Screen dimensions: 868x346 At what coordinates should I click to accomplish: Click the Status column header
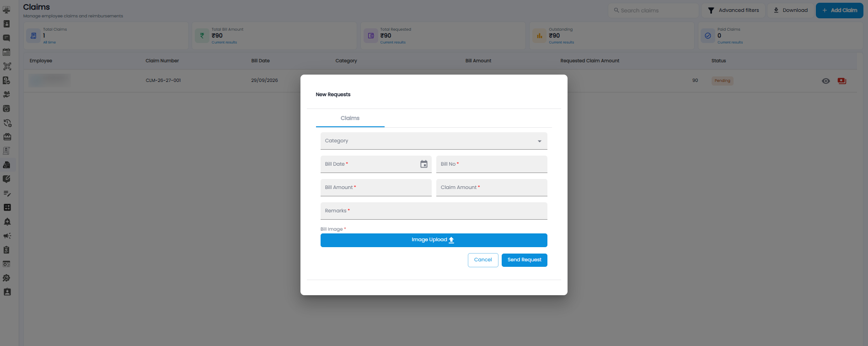pos(718,61)
